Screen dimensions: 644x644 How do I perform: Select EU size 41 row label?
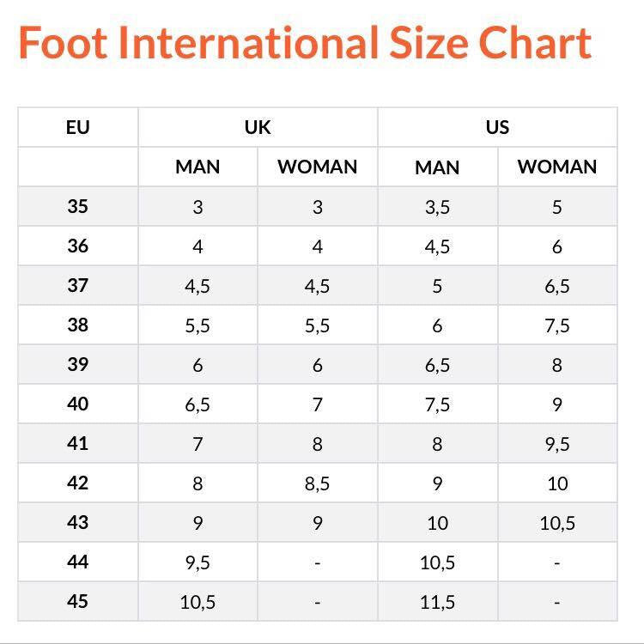pos(77,444)
